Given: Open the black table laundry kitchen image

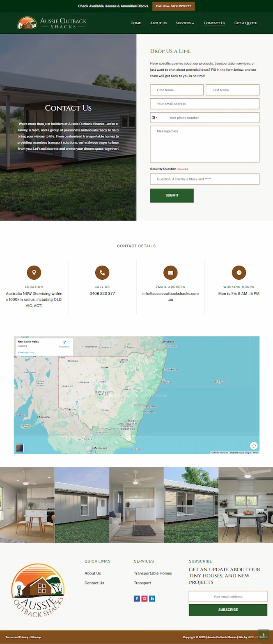Looking at the screenshot, I should [x=245, y=505].
